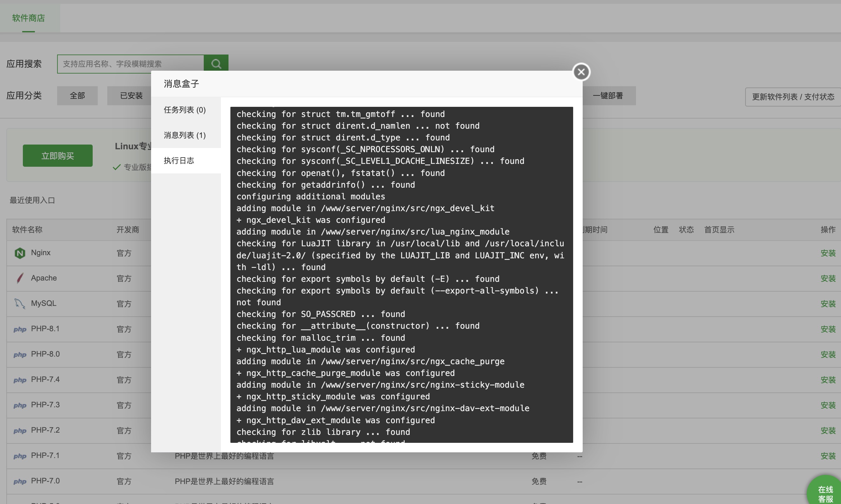Screen dimensions: 841x504
Task: Click 安装 link for Nginx row
Action: (827, 253)
